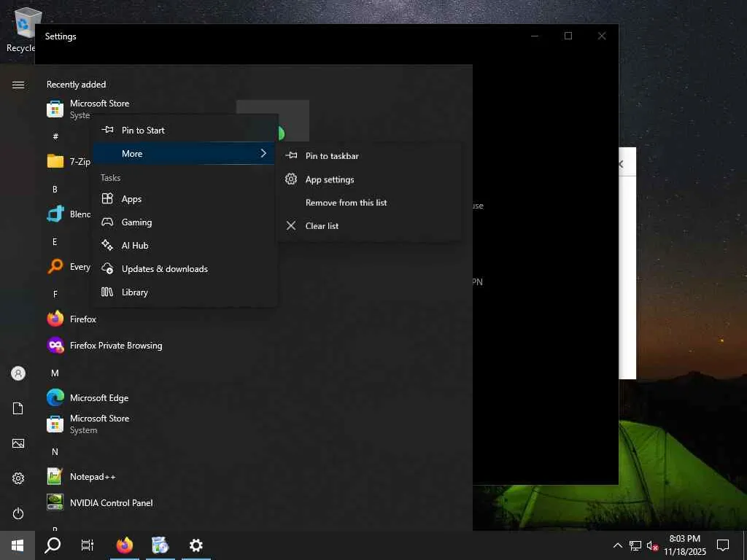Open the Apps task entry

click(185, 198)
